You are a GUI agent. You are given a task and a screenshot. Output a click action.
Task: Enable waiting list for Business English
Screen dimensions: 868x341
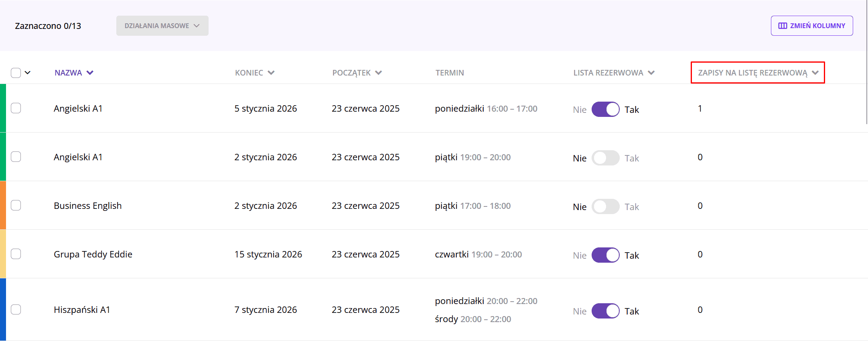(605, 206)
